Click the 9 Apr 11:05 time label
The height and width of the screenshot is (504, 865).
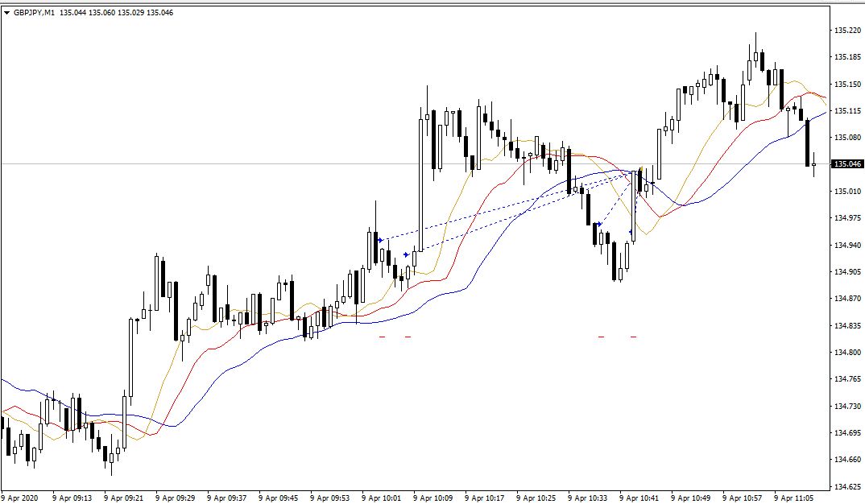pos(794,498)
